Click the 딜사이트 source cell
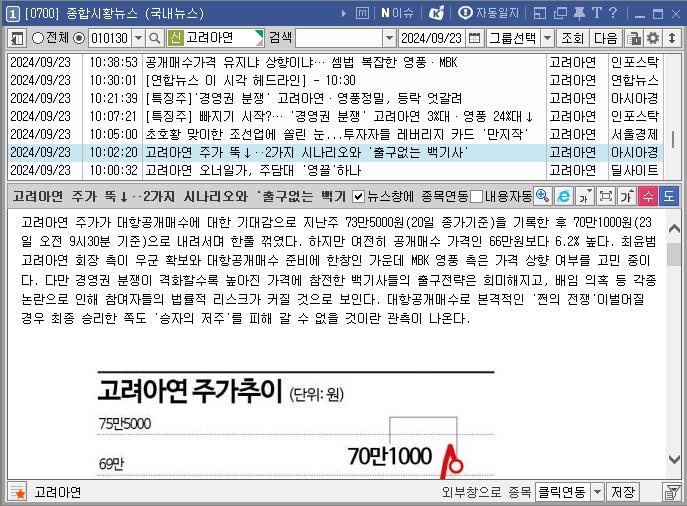The width and height of the screenshot is (687, 506). coord(634,170)
